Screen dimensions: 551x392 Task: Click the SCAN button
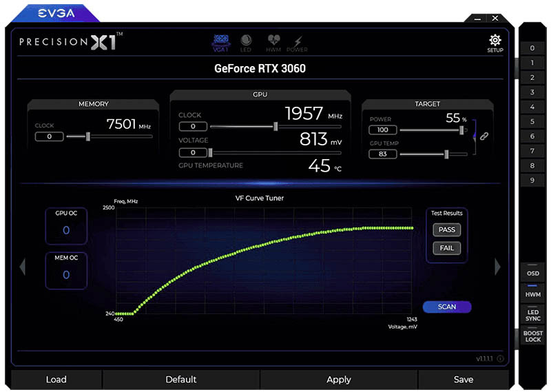(447, 307)
